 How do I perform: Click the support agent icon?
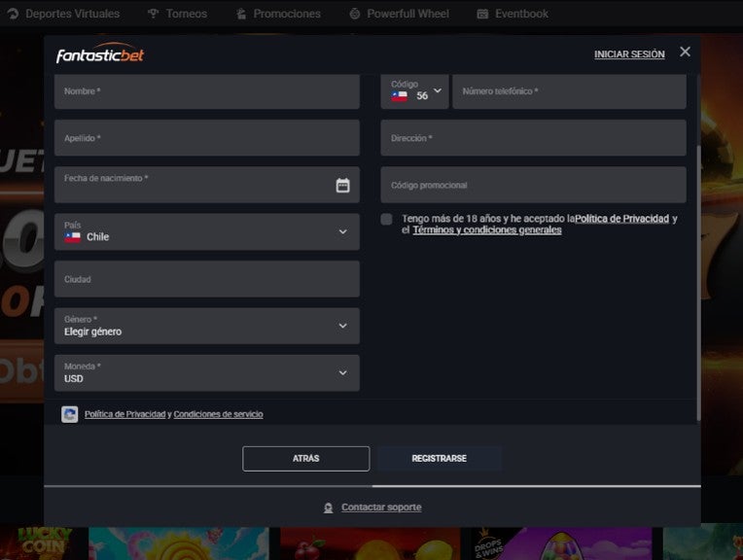pos(328,507)
